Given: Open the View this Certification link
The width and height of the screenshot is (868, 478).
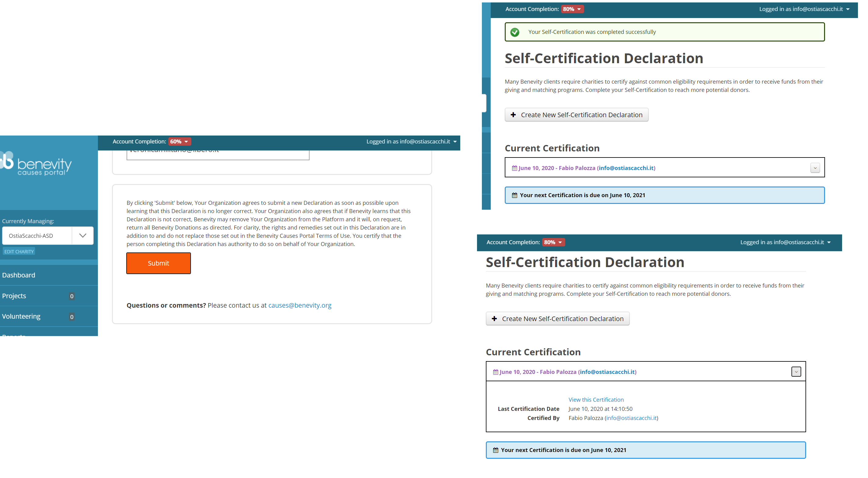Looking at the screenshot, I should [596, 400].
